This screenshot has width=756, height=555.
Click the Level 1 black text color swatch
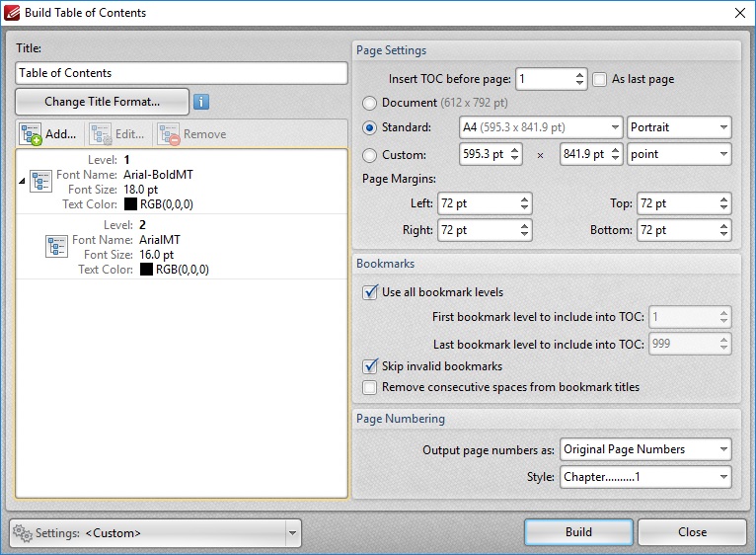[x=130, y=204]
